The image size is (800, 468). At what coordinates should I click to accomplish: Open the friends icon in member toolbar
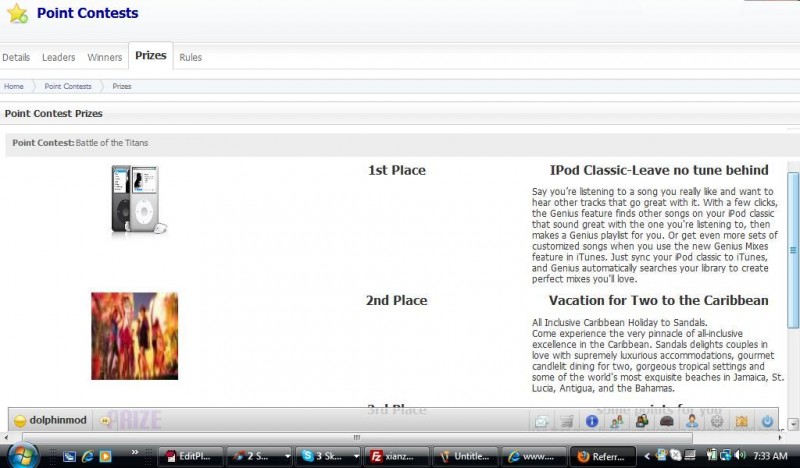point(616,421)
